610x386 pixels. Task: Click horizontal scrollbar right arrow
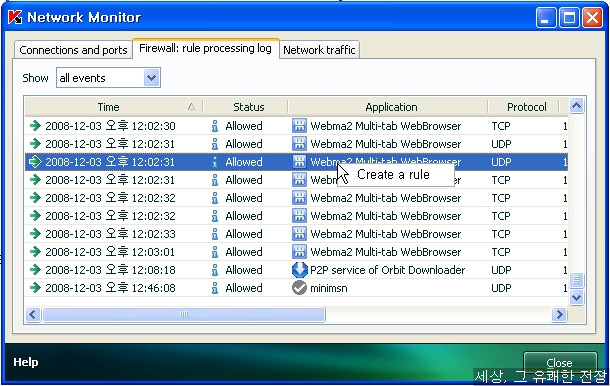(x=559, y=314)
